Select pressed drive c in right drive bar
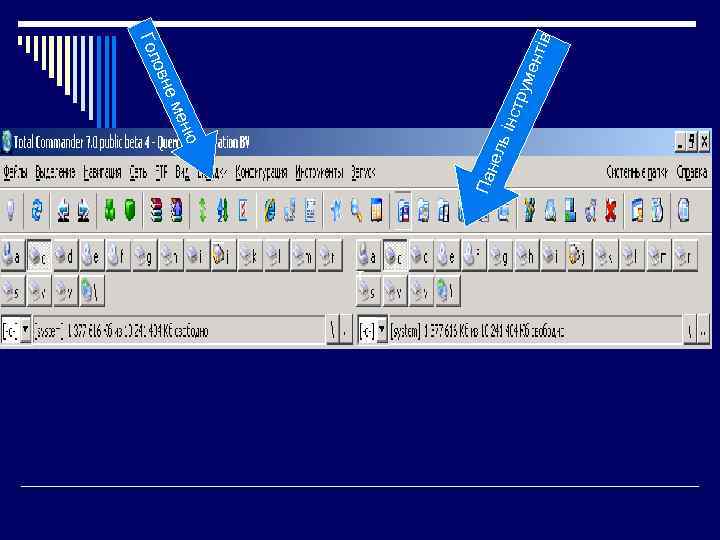Screen dimensions: 720x540 click(x=394, y=255)
